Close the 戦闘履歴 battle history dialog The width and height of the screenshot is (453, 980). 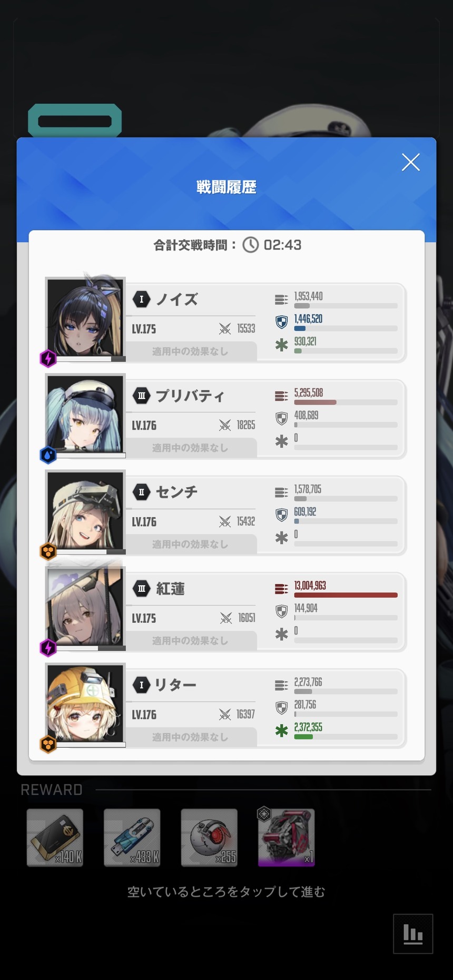pos(410,162)
